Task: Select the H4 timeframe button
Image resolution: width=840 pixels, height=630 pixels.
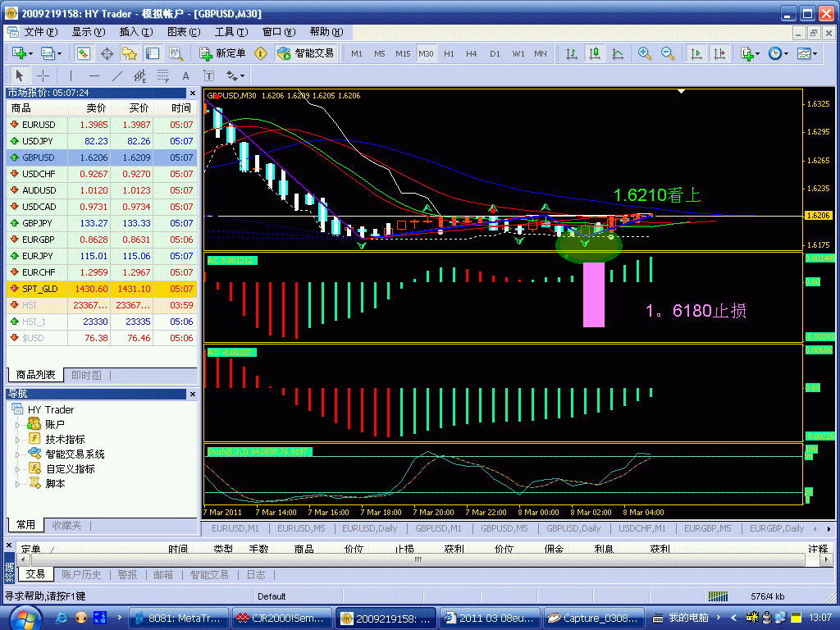Action: tap(471, 53)
